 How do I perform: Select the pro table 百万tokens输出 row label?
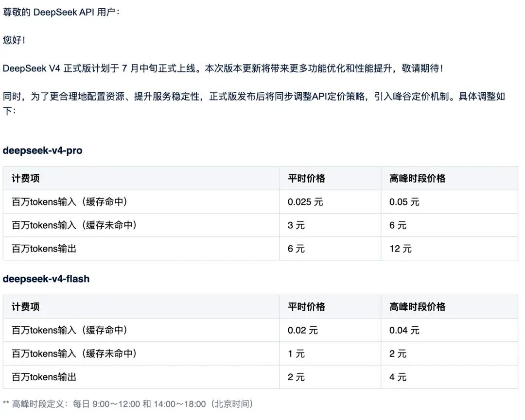coord(44,249)
